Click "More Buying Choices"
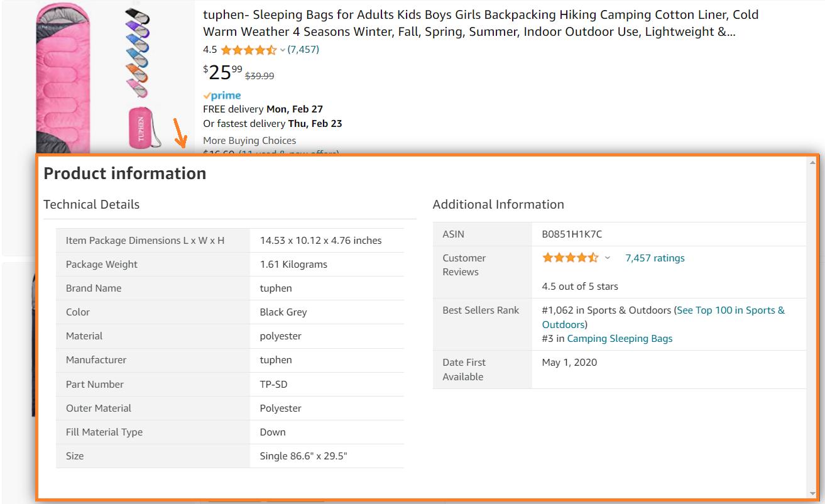Screen dimensions: 825x504 [249, 140]
